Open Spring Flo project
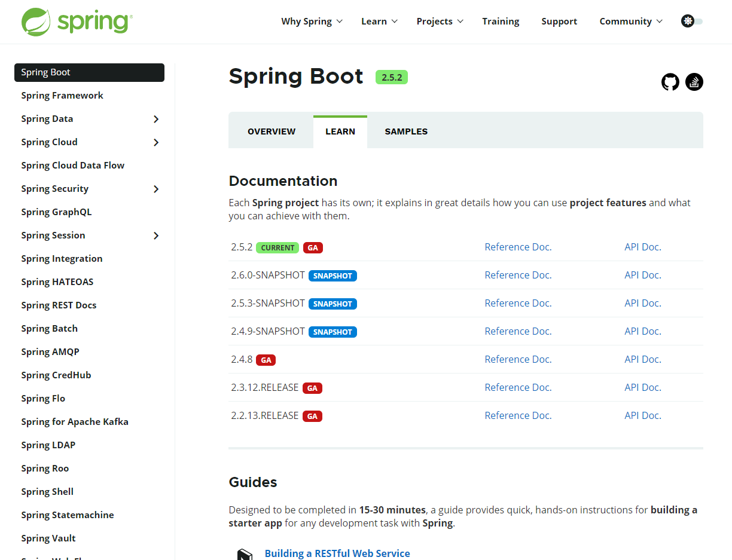This screenshot has height=560, width=732. pyautogui.click(x=43, y=399)
